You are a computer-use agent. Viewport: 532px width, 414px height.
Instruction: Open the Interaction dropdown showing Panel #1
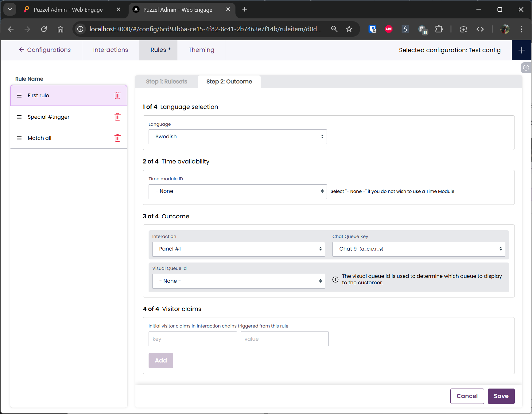point(238,249)
